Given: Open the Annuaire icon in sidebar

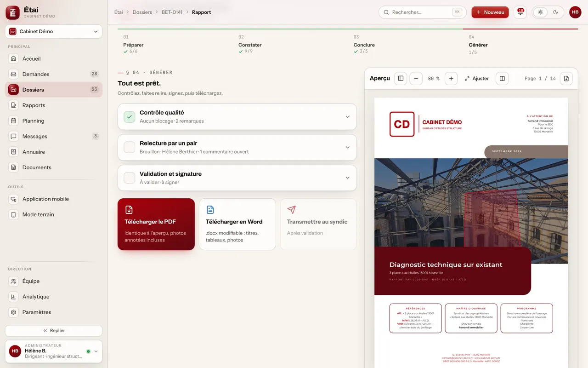Looking at the screenshot, I should (x=14, y=152).
